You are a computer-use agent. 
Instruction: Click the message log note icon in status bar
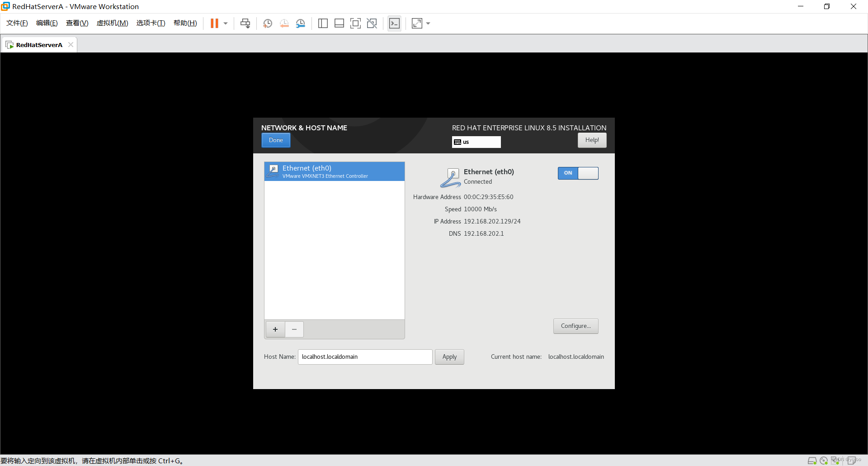tap(852, 461)
